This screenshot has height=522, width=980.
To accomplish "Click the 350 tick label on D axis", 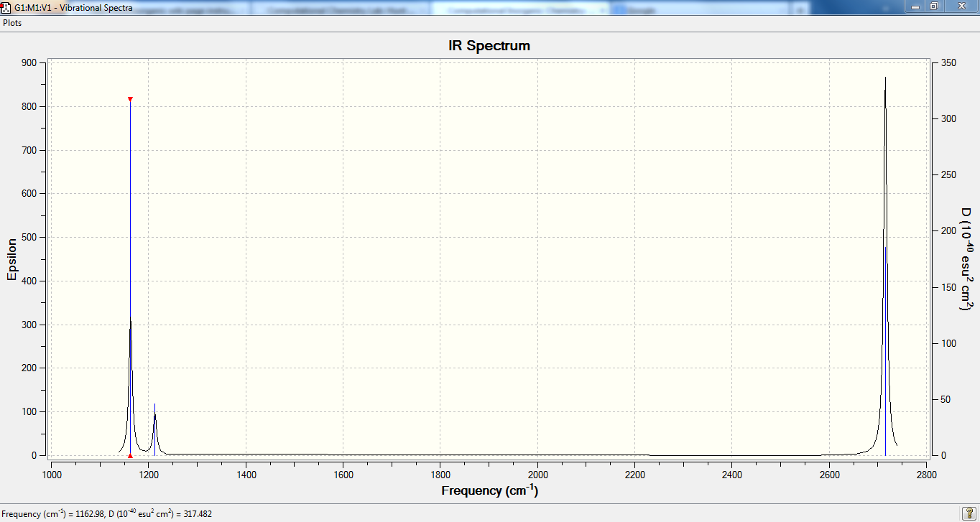I will [x=948, y=63].
